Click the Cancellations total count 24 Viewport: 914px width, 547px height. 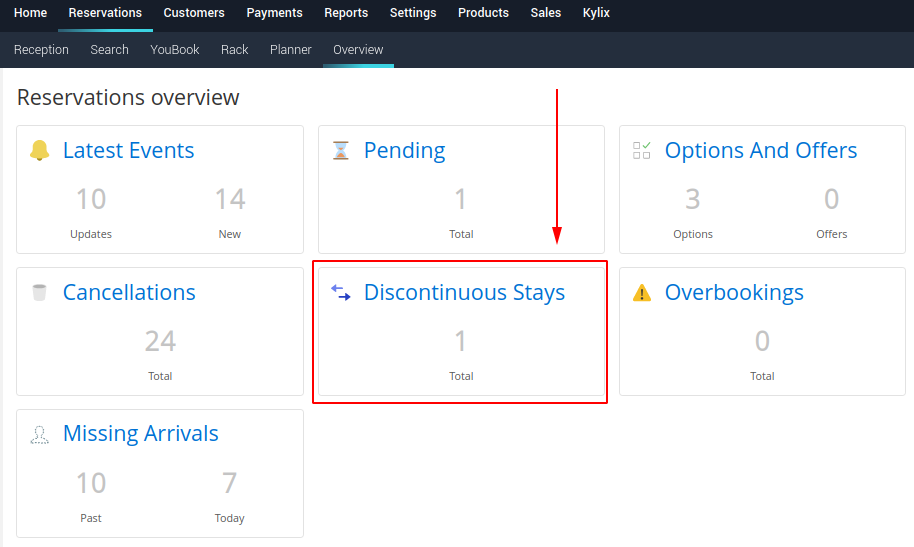[160, 342]
